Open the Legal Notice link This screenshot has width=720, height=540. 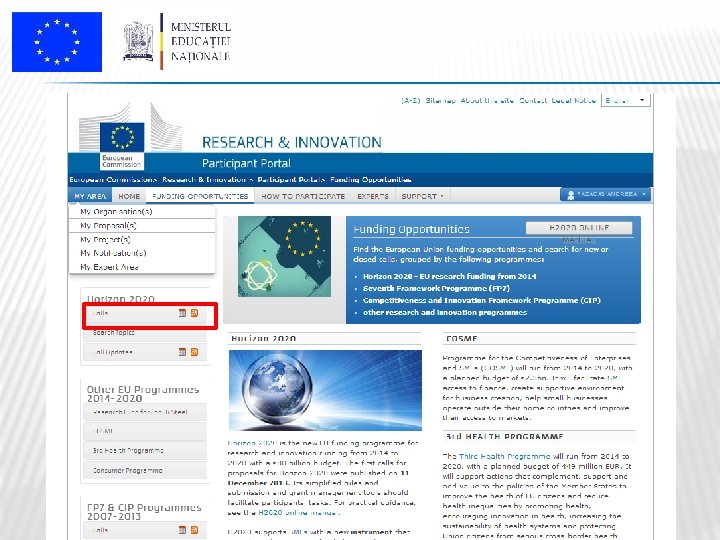tap(574, 101)
